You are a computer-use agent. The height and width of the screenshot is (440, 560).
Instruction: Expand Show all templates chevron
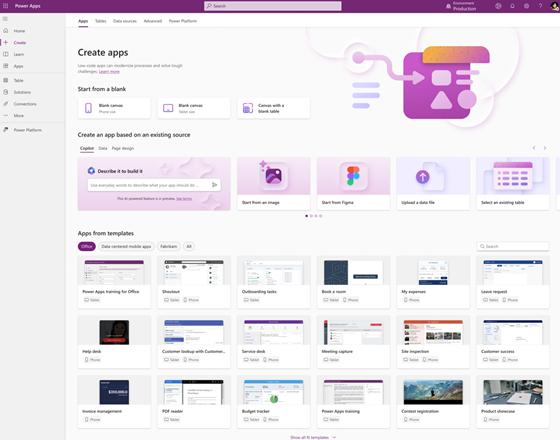(x=334, y=437)
